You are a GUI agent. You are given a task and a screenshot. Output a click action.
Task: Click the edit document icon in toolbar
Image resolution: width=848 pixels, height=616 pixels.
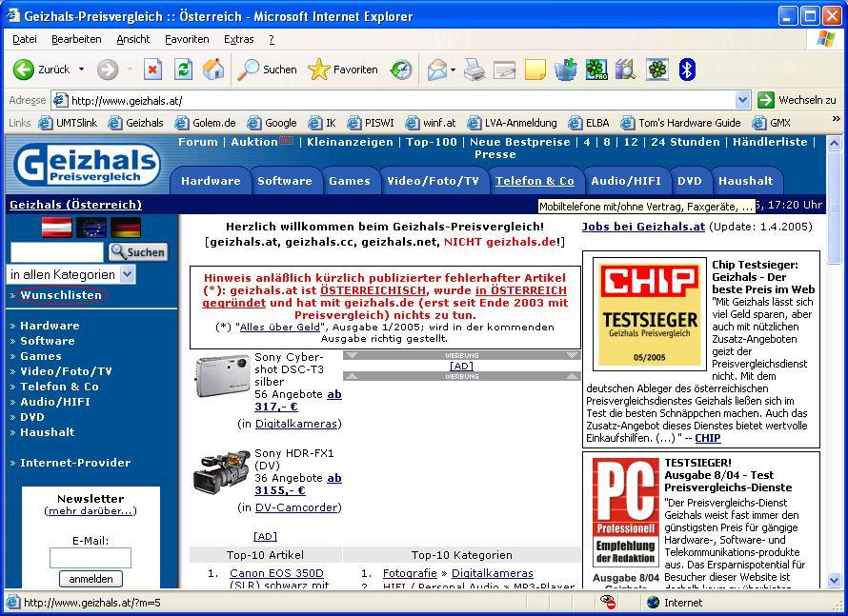click(505, 70)
